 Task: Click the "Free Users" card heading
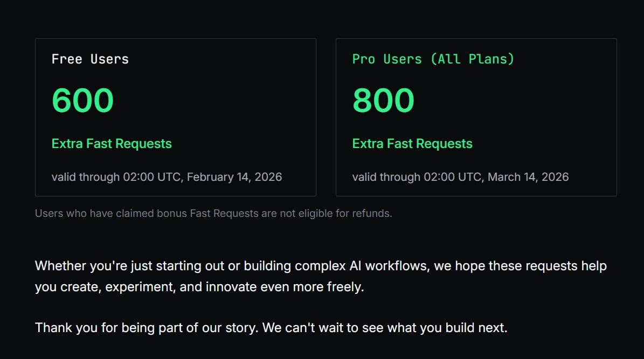point(90,59)
